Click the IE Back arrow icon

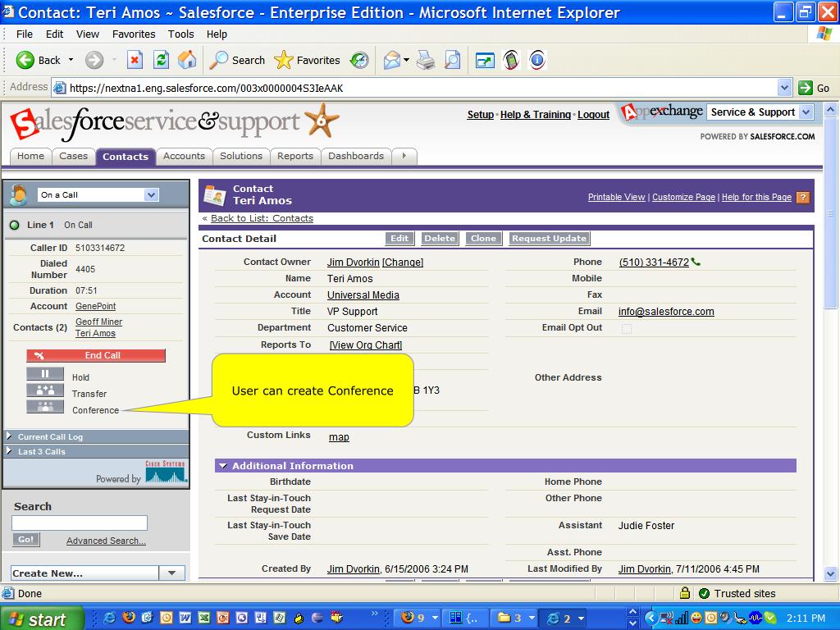(25, 60)
